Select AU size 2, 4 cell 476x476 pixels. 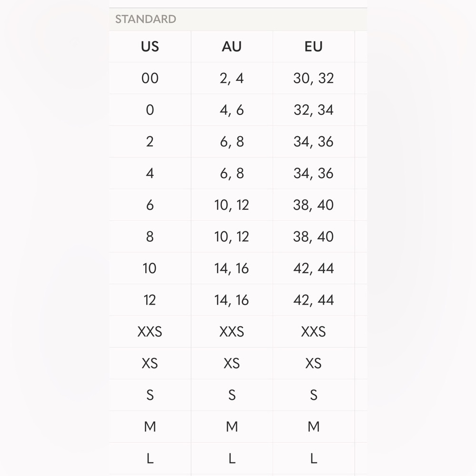click(232, 79)
